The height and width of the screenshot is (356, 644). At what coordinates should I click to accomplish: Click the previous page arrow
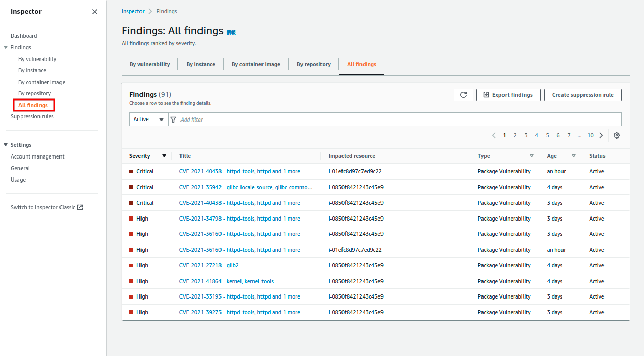[494, 135]
